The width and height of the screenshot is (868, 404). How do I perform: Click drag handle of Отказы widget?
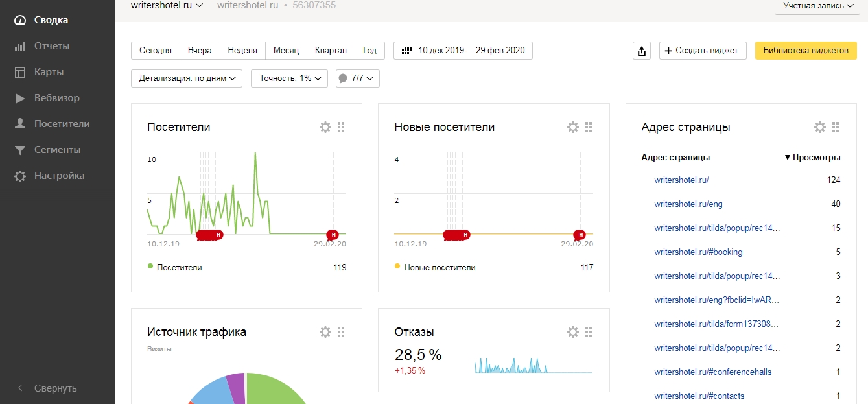point(589,332)
